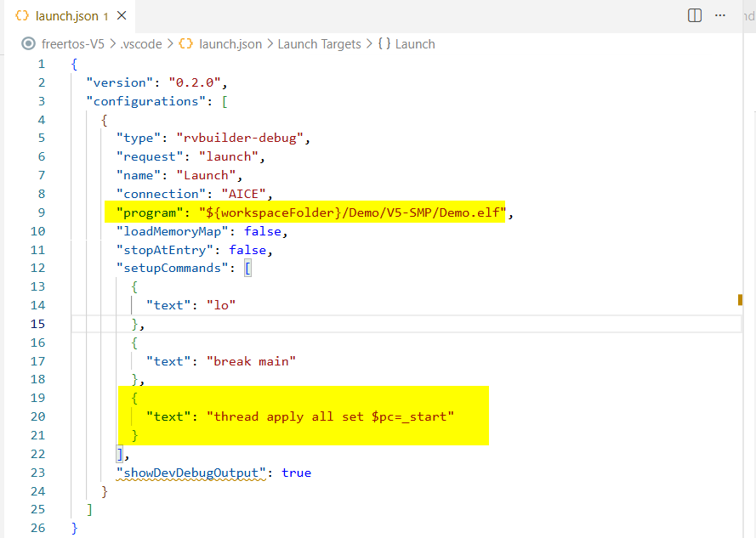Click the curly braces icon beside launch.json breadcrumb
Viewport: 756px width, 538px height.
(x=185, y=43)
